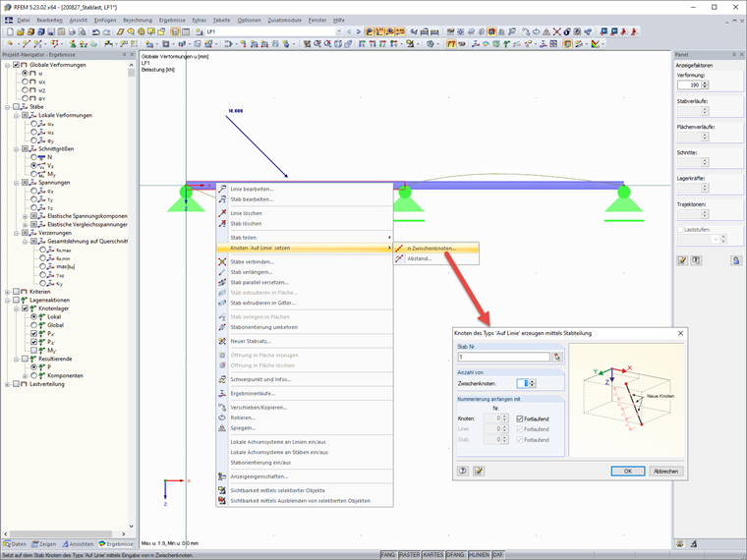Switch to the Daten navigator tab
Viewport: 747px width, 560px height.
tap(15, 544)
